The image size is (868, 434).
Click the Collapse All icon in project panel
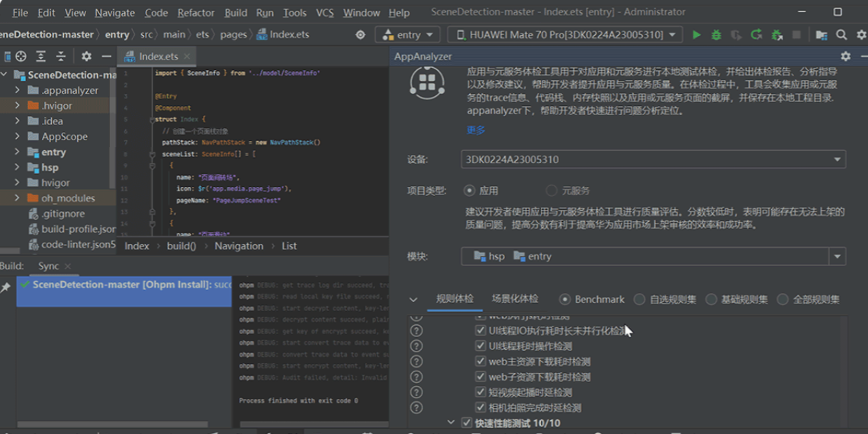click(x=60, y=56)
